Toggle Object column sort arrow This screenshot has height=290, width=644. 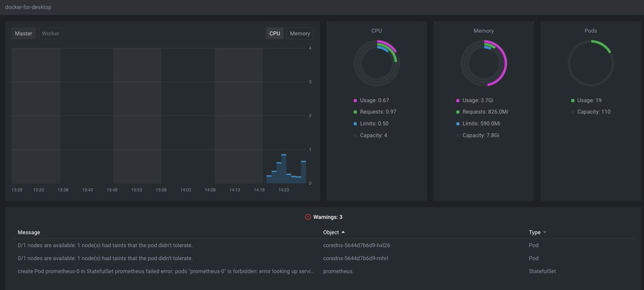(x=343, y=232)
